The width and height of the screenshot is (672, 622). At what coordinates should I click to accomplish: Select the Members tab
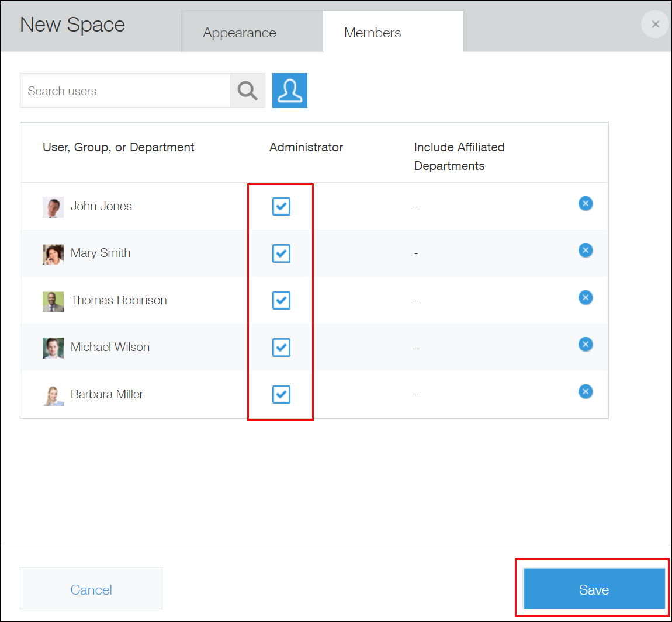(372, 33)
